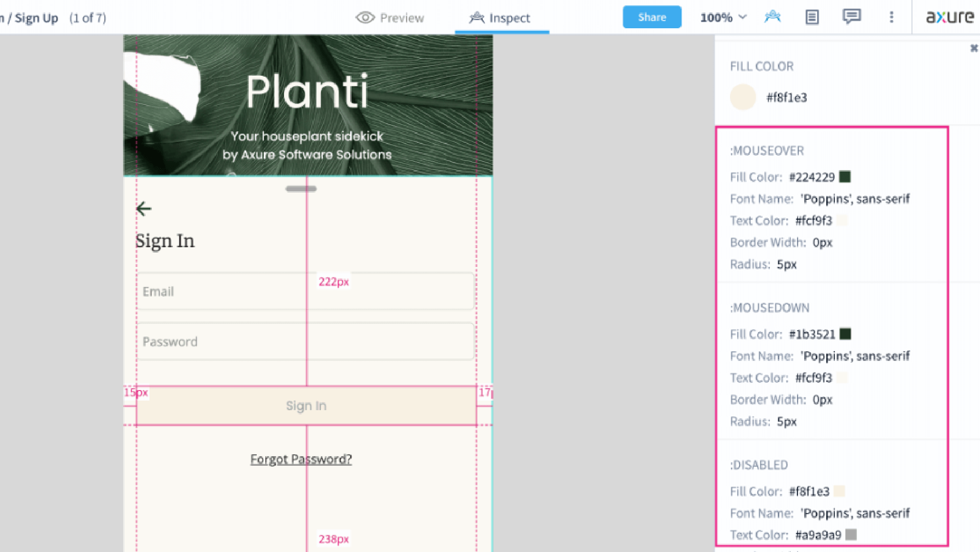Click mouseover text color value #fcf9f3

coord(814,221)
